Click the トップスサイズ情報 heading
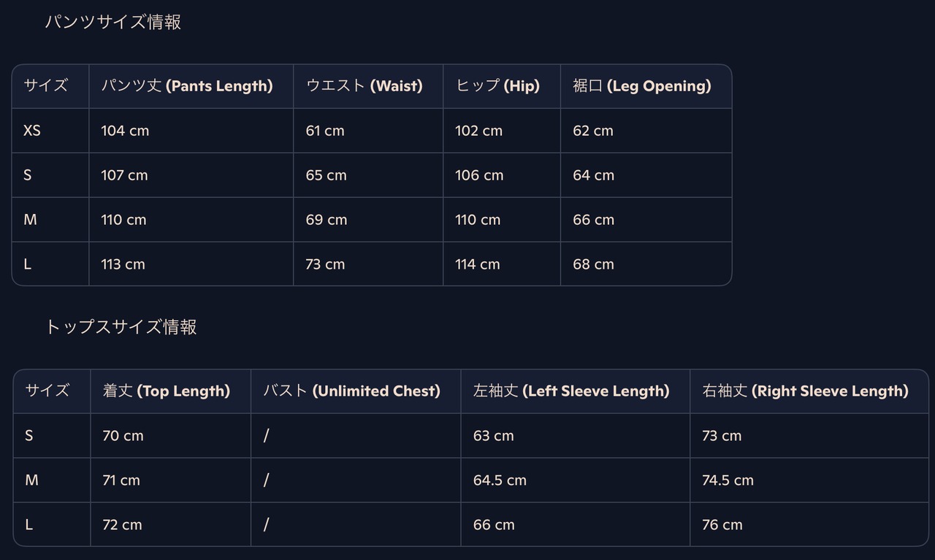This screenshot has height=560, width=935. (121, 326)
